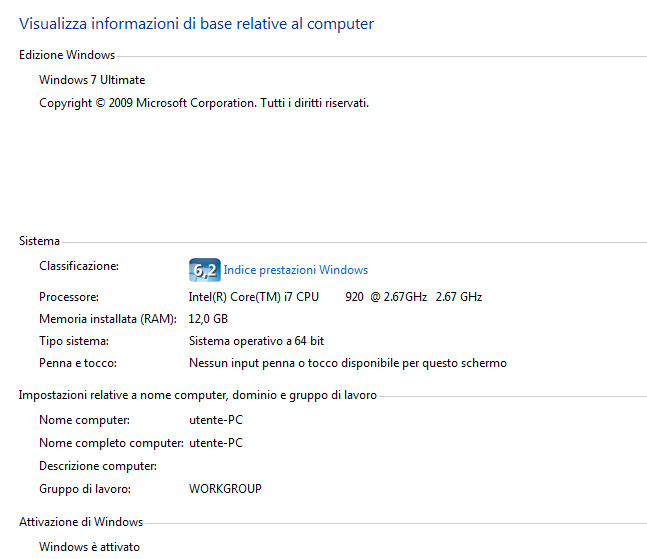Click the 'Processore:' label
The image size is (647, 559).
69,297
